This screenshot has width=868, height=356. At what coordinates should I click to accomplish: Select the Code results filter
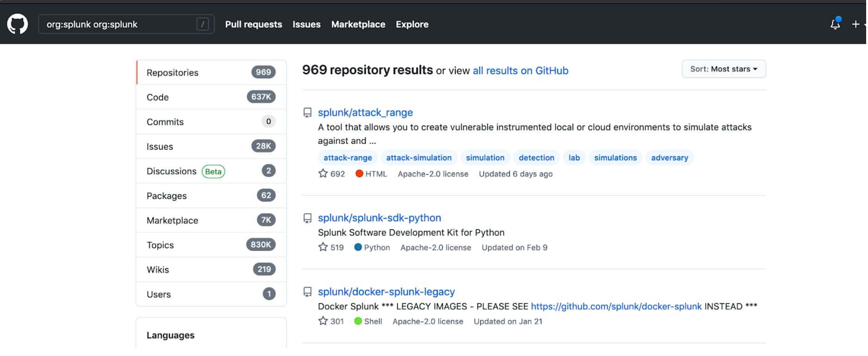(x=211, y=97)
